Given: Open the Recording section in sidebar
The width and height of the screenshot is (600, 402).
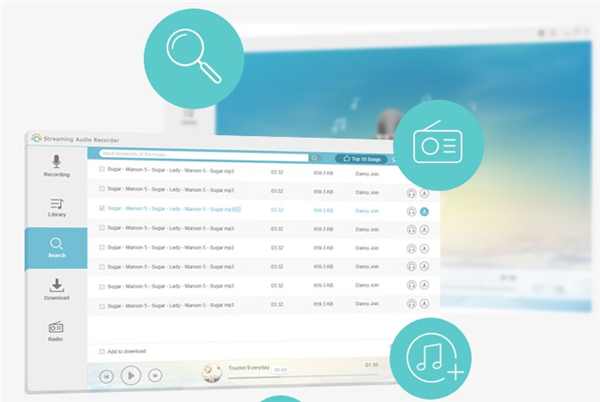Looking at the screenshot, I should (x=56, y=166).
